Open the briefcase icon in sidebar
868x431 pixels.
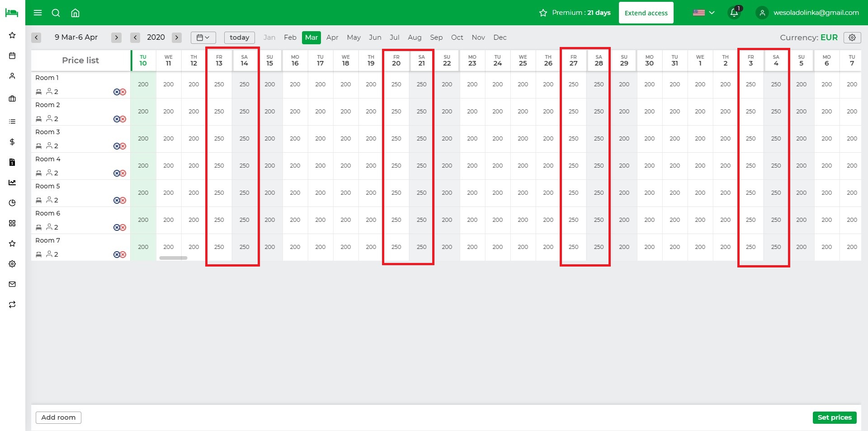click(12, 98)
